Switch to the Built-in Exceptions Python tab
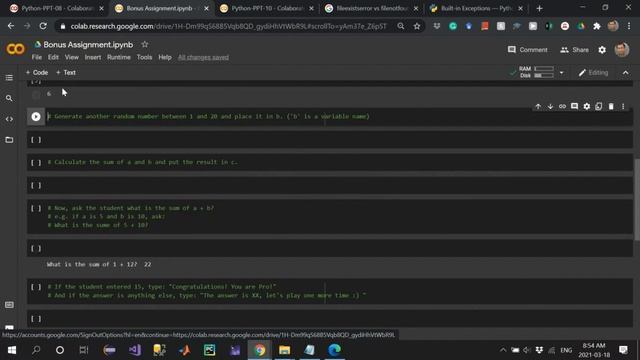 pos(476,8)
